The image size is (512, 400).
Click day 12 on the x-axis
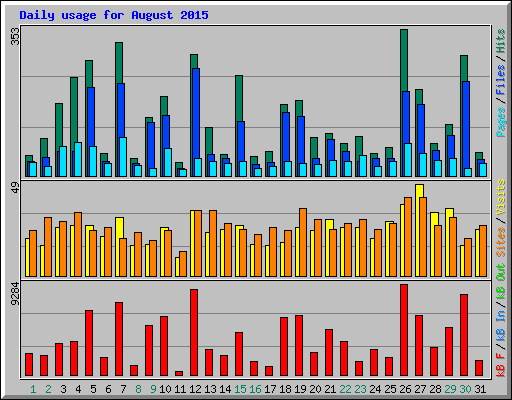[195, 389]
